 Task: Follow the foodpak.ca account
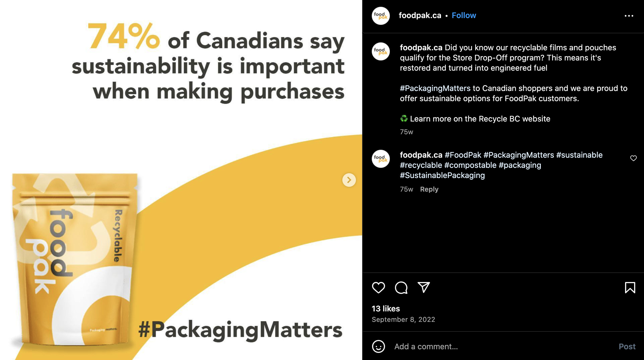pos(464,15)
